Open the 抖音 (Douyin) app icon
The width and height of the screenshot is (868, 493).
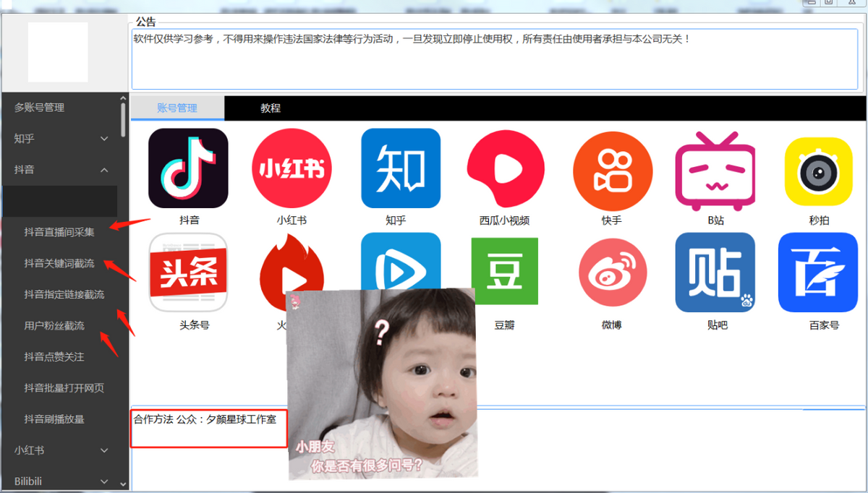[x=189, y=168]
